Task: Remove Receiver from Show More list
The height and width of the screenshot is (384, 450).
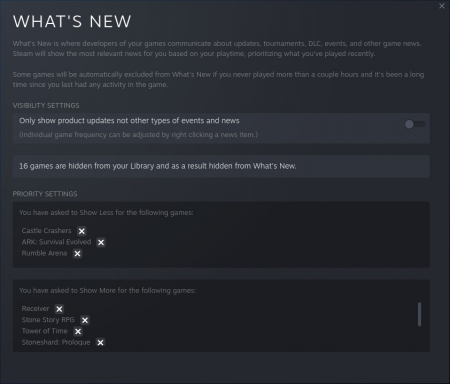Action: pyautogui.click(x=59, y=309)
